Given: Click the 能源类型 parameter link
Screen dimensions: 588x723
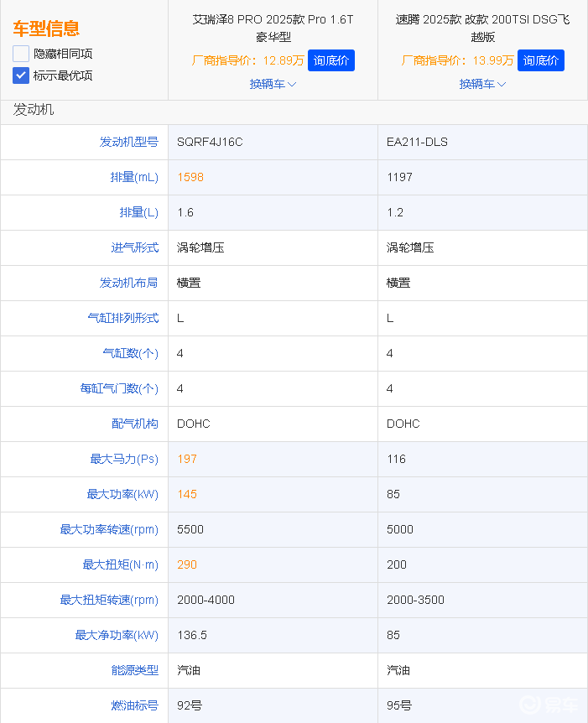Looking at the screenshot, I should (135, 670).
